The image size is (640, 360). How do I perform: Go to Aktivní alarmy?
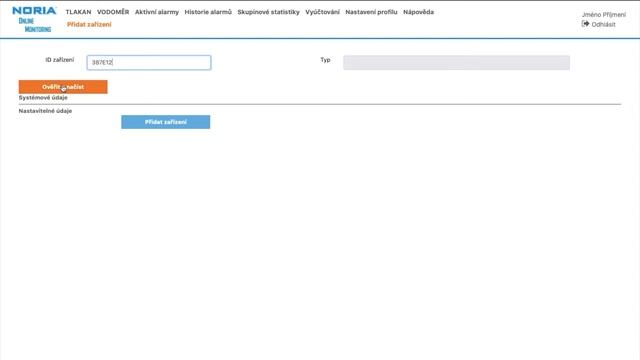[x=157, y=12]
